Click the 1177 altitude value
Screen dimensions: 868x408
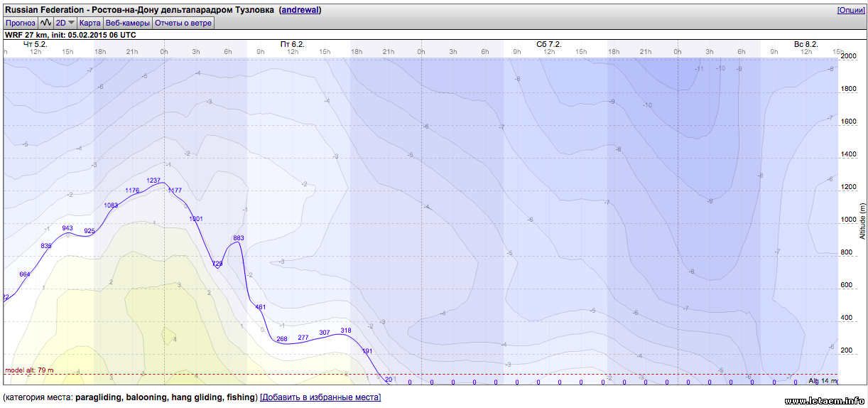pos(175,190)
